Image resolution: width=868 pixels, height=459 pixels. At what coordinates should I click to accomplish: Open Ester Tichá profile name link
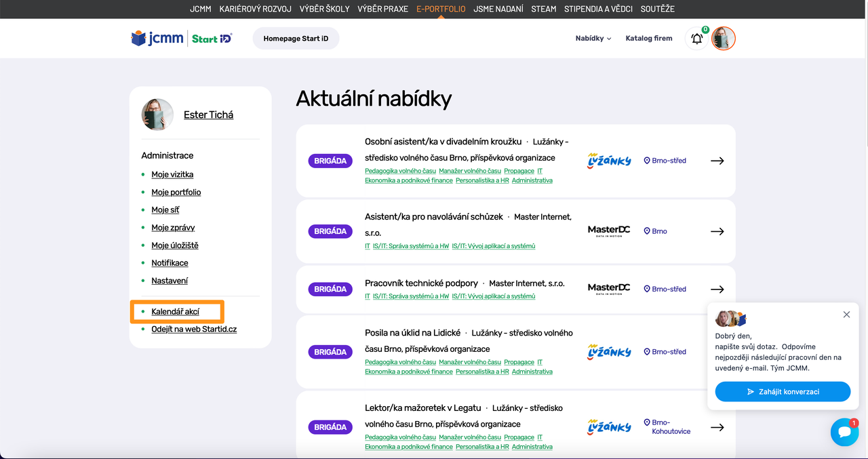[x=208, y=115]
